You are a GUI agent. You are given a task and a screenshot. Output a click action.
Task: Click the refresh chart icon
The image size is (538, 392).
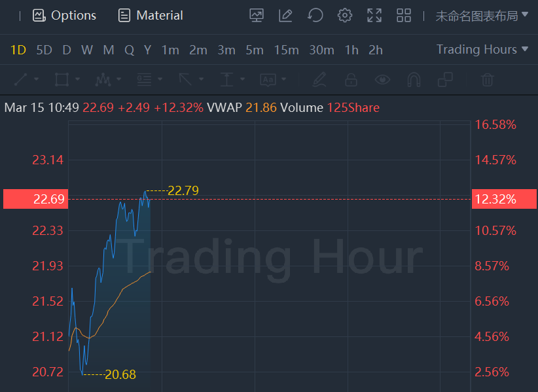click(315, 15)
